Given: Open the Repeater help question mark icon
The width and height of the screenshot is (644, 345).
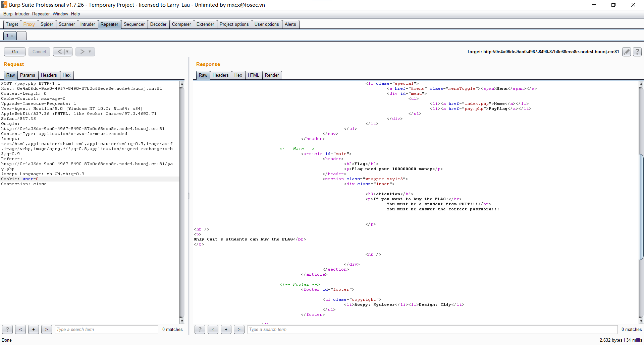Looking at the screenshot, I should pyautogui.click(x=637, y=52).
